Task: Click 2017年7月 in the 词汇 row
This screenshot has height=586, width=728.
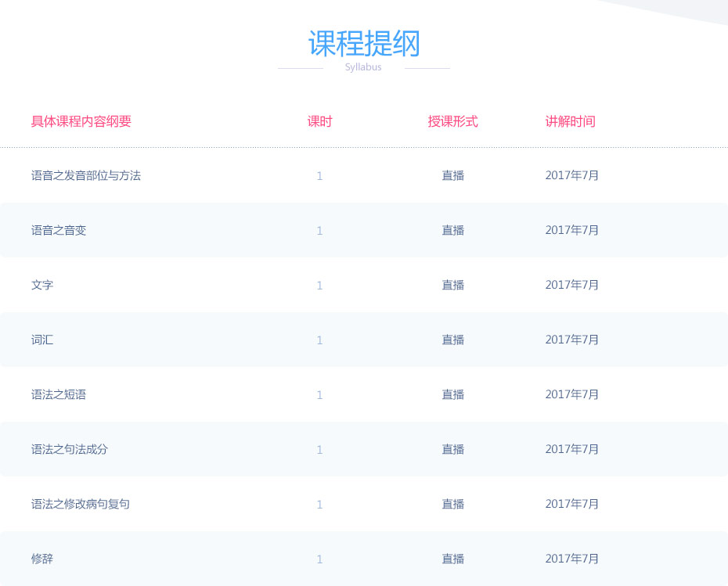Action: 572,340
